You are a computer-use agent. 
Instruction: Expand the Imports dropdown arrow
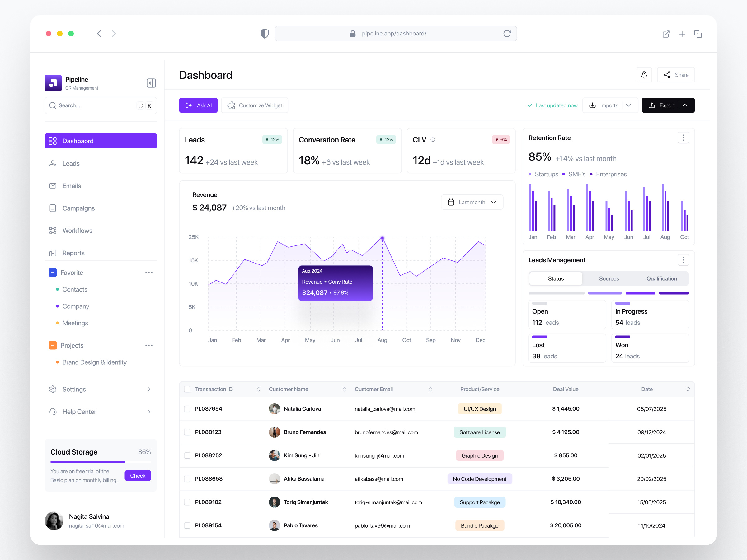(628, 105)
